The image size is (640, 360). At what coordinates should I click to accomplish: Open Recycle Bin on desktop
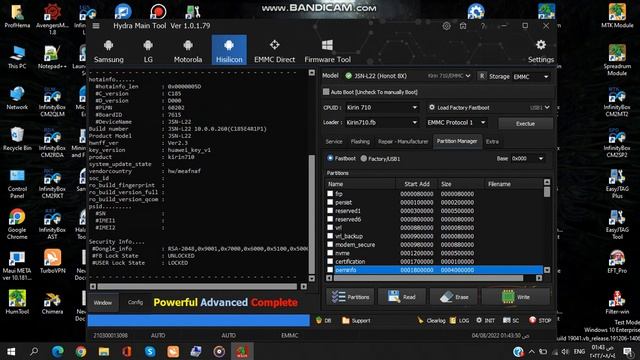click(x=17, y=139)
